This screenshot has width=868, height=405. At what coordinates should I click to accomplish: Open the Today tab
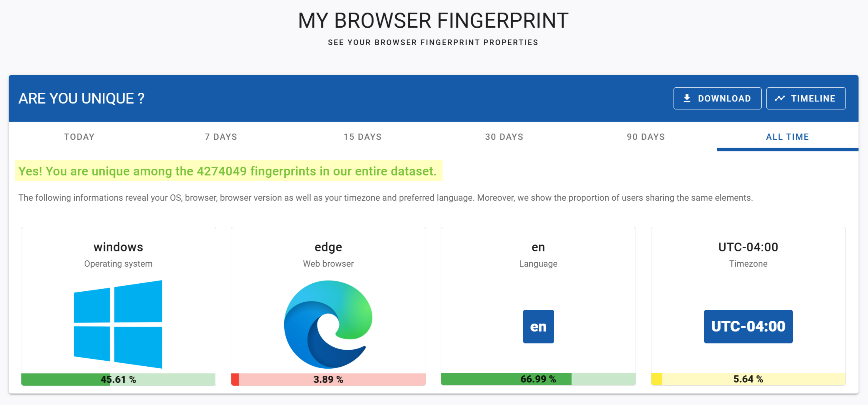click(x=79, y=137)
